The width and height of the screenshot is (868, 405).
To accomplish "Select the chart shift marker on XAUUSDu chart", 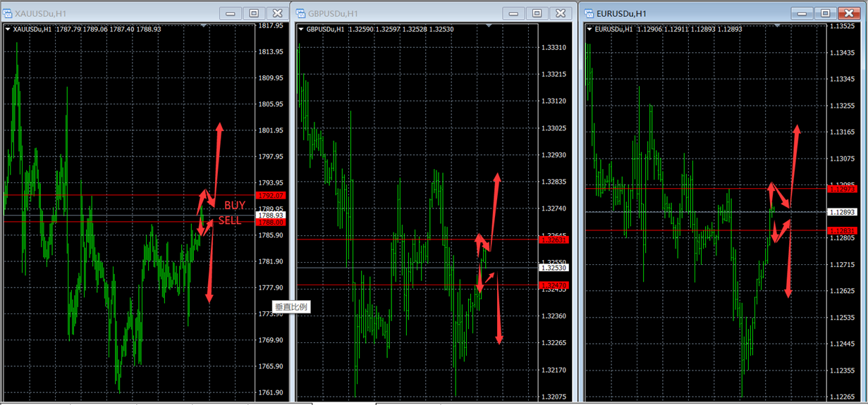I will (x=204, y=25).
